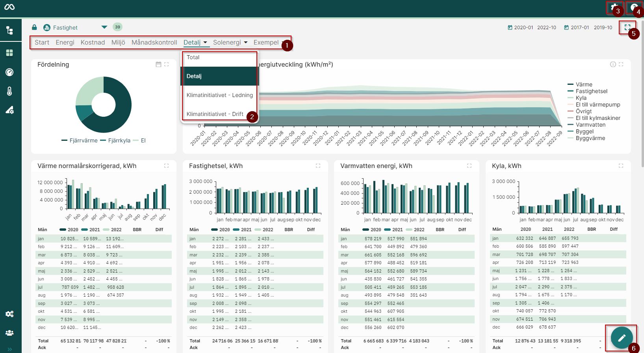This screenshot has width=644, height=353.
Task: Expand Värme normalårskorrigerad card fullscreen
Action: tap(167, 166)
